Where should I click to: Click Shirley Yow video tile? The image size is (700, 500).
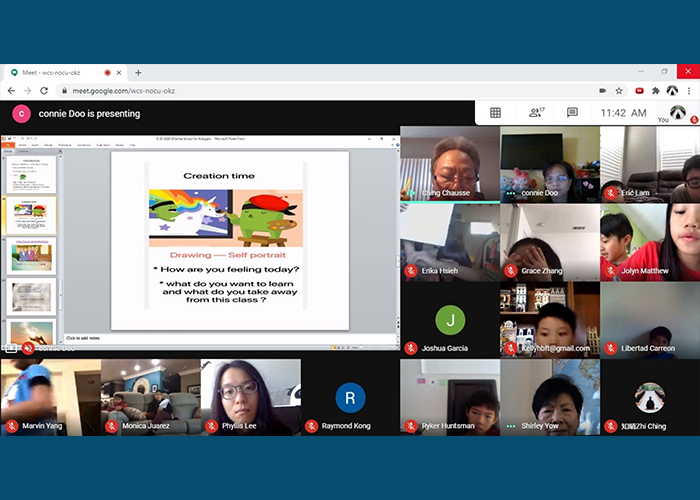coord(550,397)
